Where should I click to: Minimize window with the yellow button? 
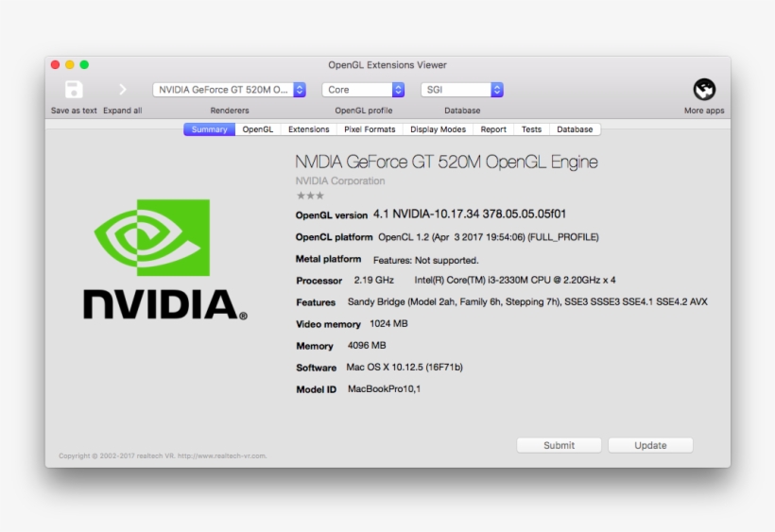[x=70, y=64]
